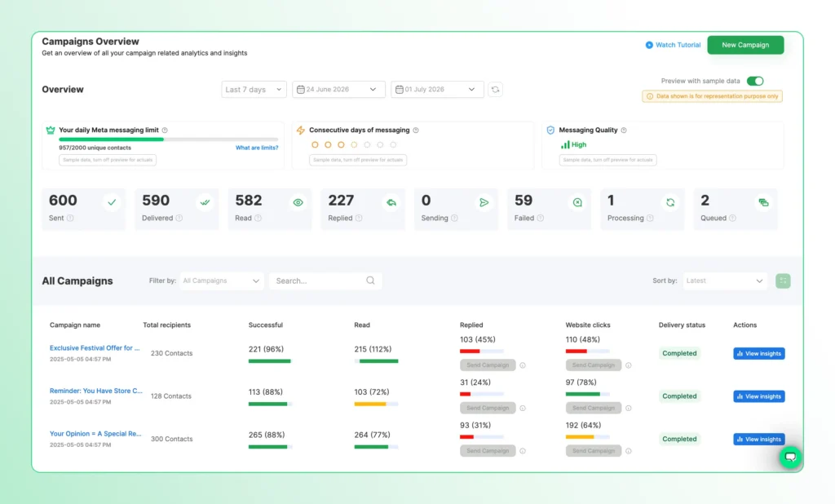
Task: Click Send Campaign under 31 (24%) replied
Action: 488,408
